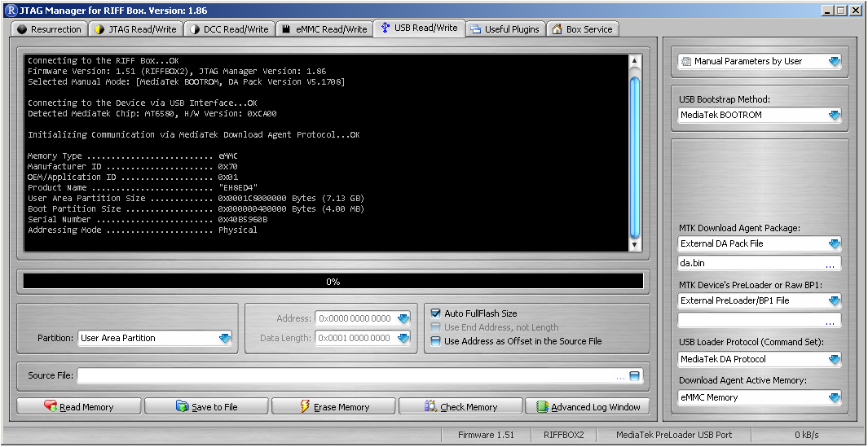Click the USB symbol icon on USB Read/Write
The image size is (868, 447).
point(386,28)
